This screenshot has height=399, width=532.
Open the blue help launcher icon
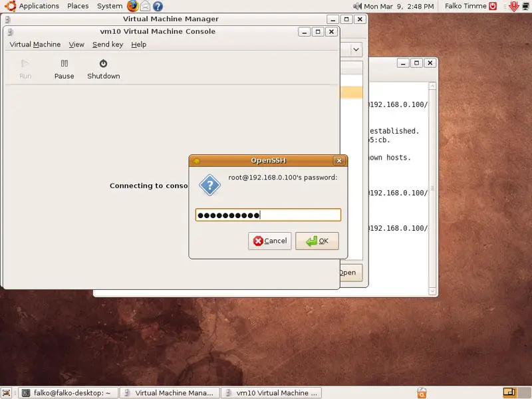click(158, 6)
